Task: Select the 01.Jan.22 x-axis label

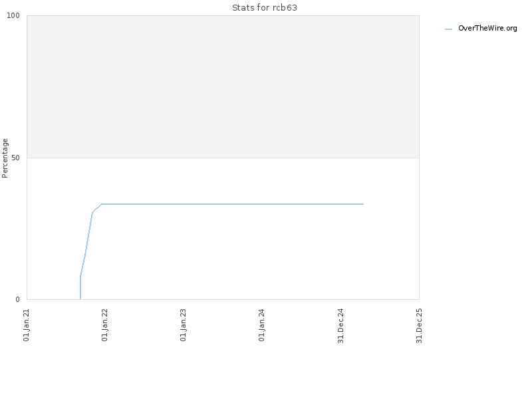Action: coord(105,325)
